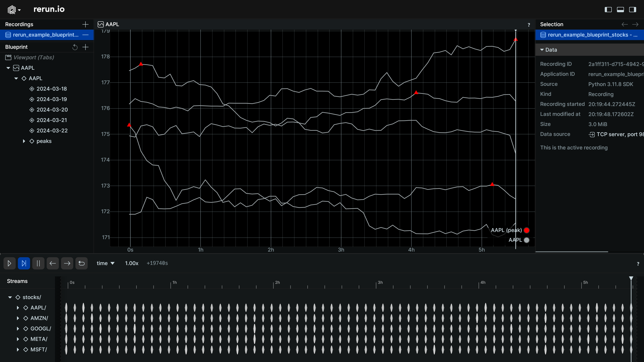The width and height of the screenshot is (644, 362).
Task: Collapse the nested AAPL entity
Action: [x=16, y=78]
